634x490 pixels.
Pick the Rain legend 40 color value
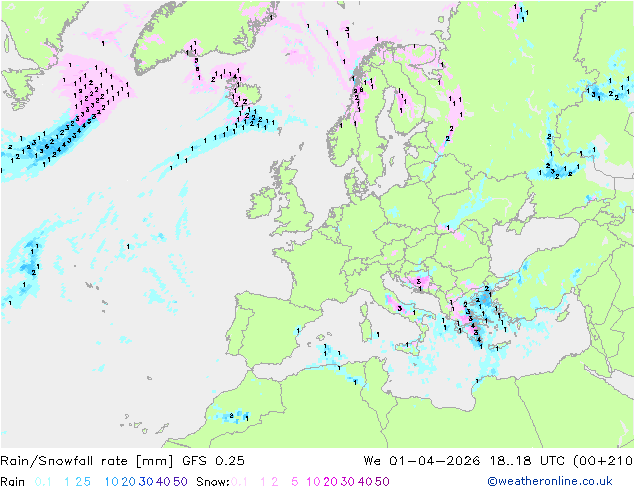point(163,482)
